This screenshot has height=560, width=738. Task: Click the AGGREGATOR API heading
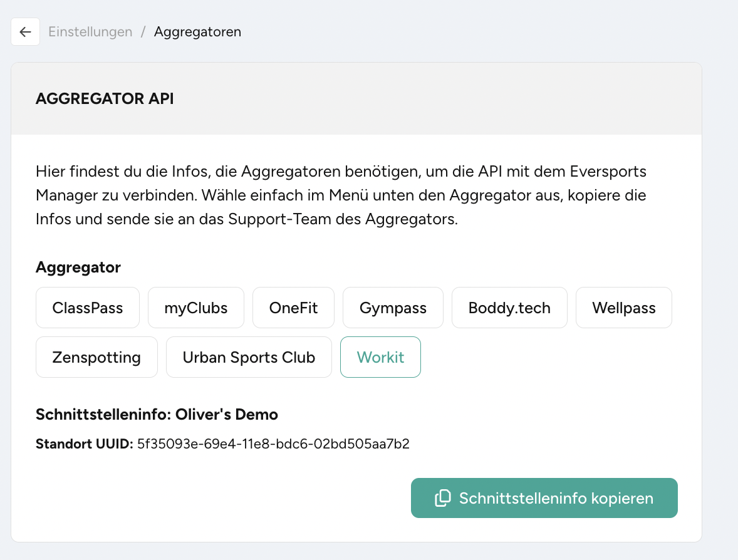(x=105, y=98)
